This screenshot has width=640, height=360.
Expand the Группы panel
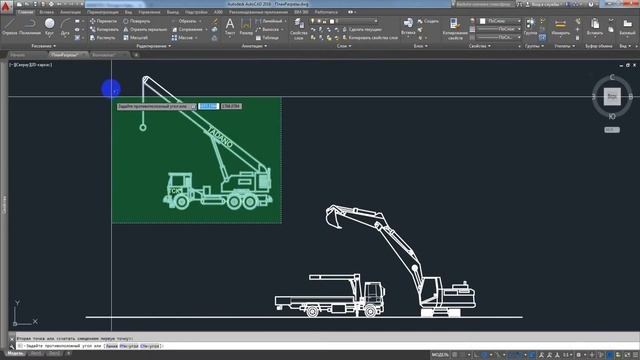(x=534, y=46)
